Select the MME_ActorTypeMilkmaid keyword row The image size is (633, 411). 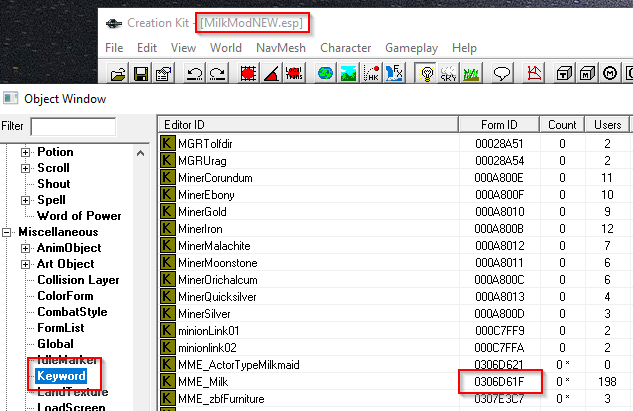tap(394, 365)
